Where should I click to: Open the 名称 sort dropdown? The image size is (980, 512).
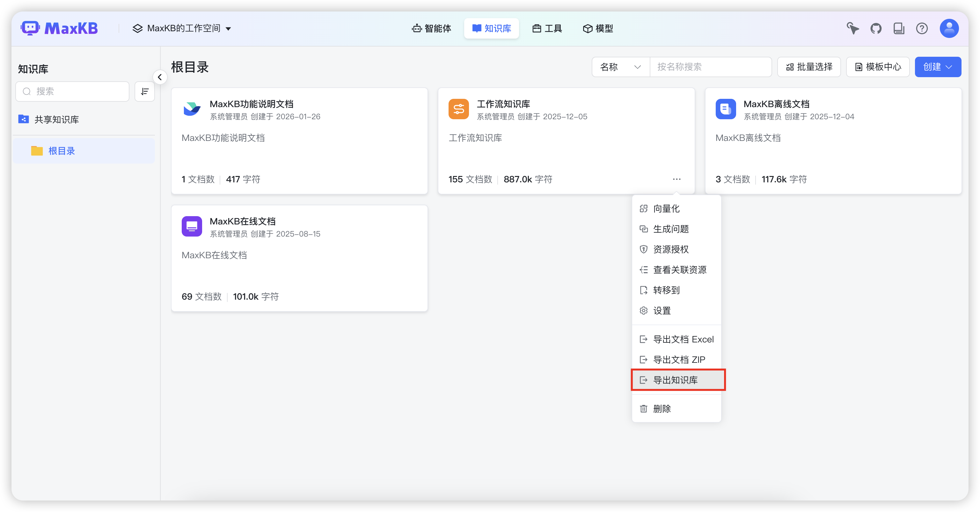[620, 67]
